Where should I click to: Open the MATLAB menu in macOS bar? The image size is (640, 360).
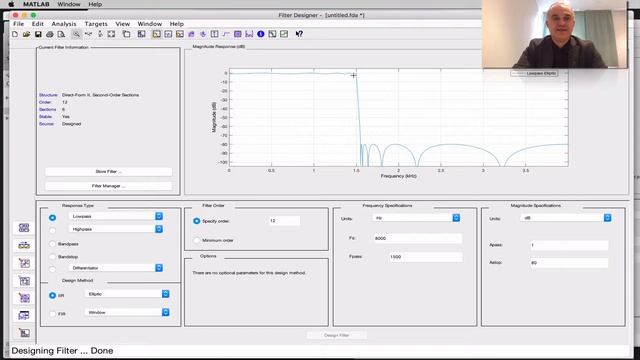(x=36, y=4)
